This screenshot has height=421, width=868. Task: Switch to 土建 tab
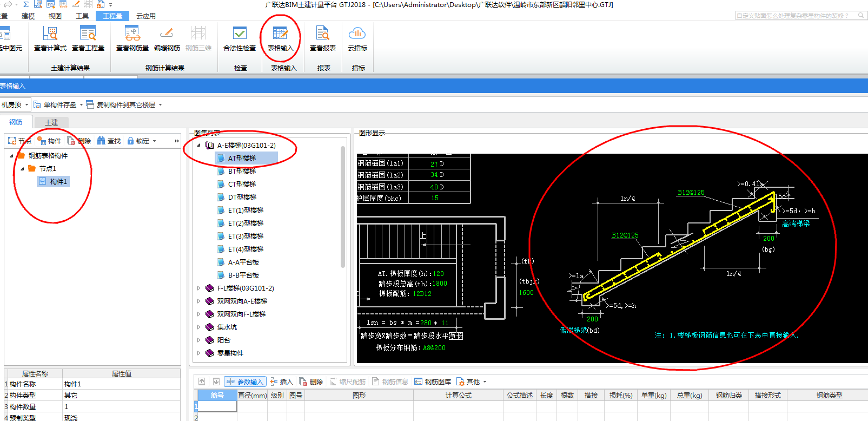(x=51, y=122)
